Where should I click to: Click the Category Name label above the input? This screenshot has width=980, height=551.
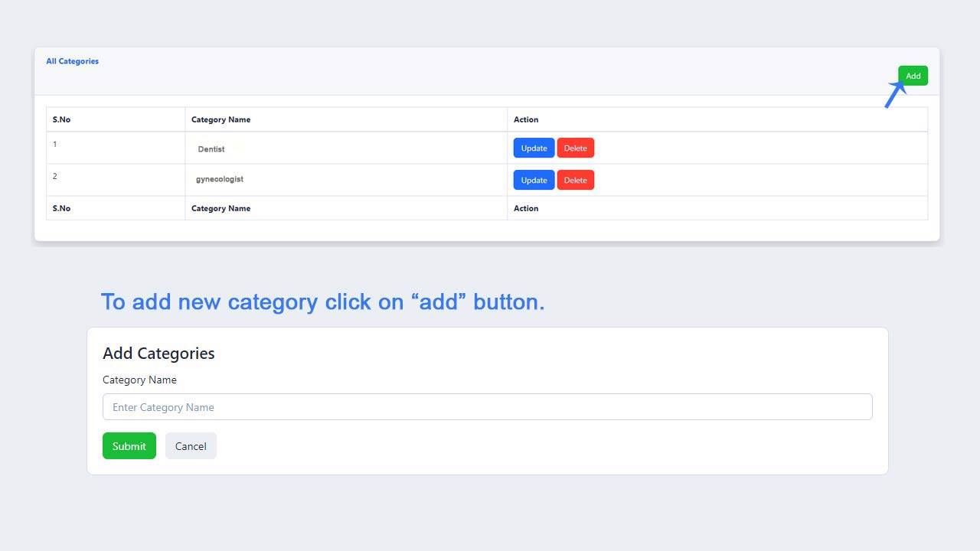[139, 380]
